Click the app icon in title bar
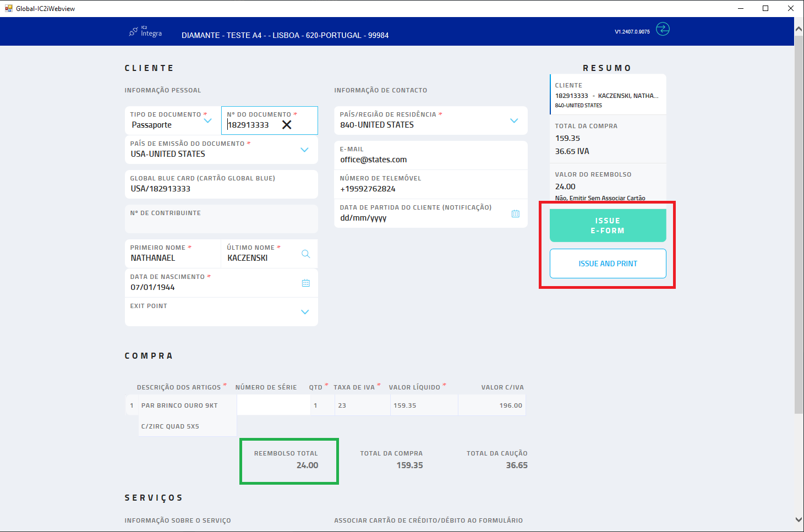Image resolution: width=804 pixels, height=532 pixels. pos(8,8)
